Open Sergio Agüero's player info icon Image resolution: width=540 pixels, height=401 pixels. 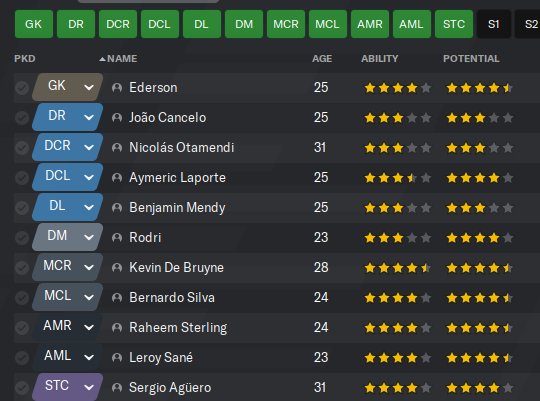coord(117,388)
